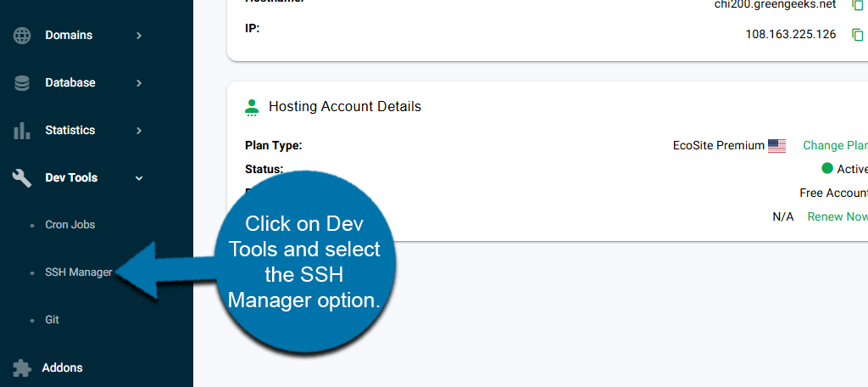Click the green Active status indicator
This screenshot has width=868, height=387.
[827, 168]
